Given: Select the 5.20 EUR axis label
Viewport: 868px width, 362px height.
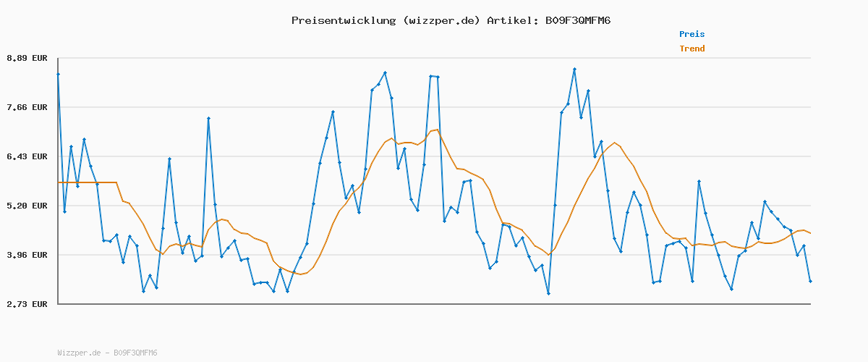Looking at the screenshot, I should tap(27, 206).
